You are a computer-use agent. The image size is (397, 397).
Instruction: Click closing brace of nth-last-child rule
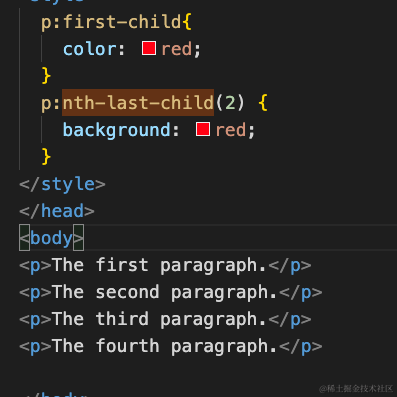pyautogui.click(x=46, y=156)
